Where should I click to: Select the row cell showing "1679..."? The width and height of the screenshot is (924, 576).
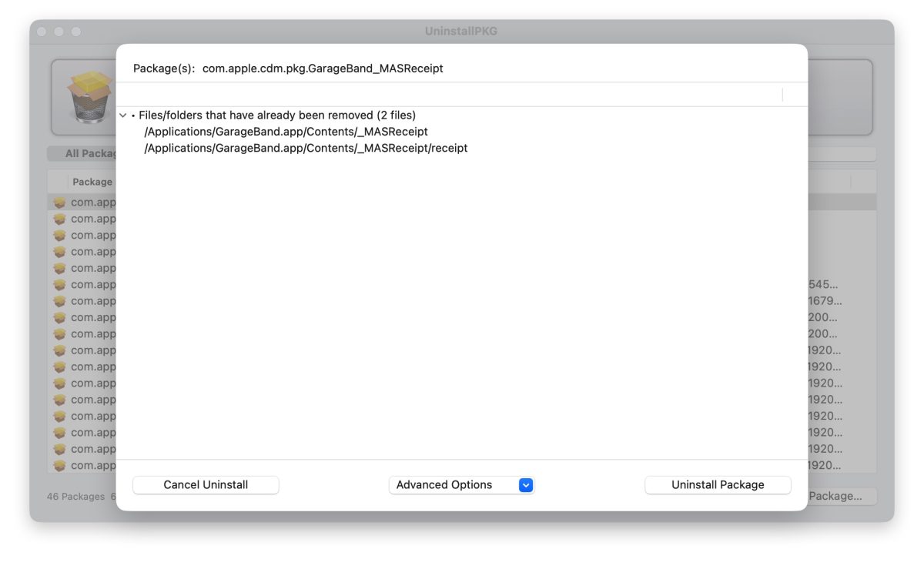[x=825, y=301]
